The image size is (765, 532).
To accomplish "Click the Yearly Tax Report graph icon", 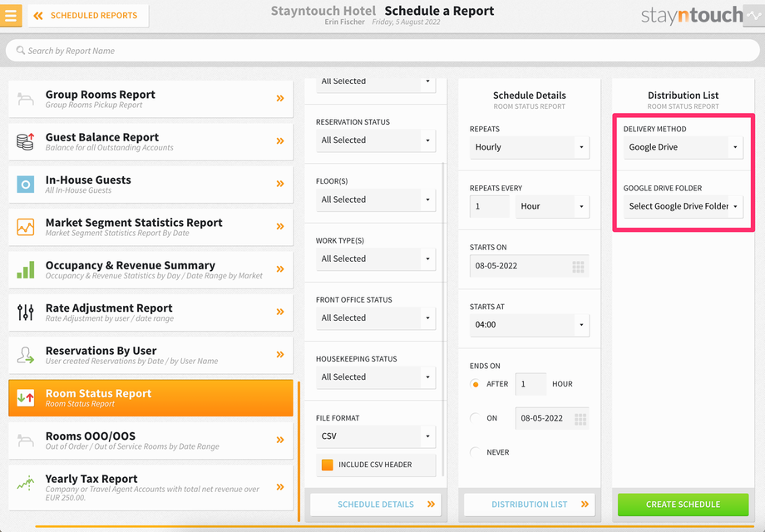I will [26, 483].
